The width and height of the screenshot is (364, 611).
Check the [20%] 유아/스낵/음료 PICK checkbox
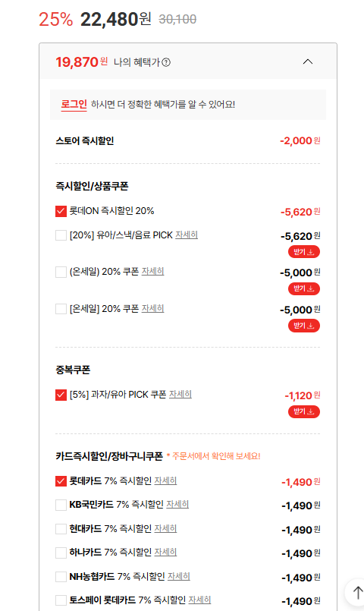(61, 235)
